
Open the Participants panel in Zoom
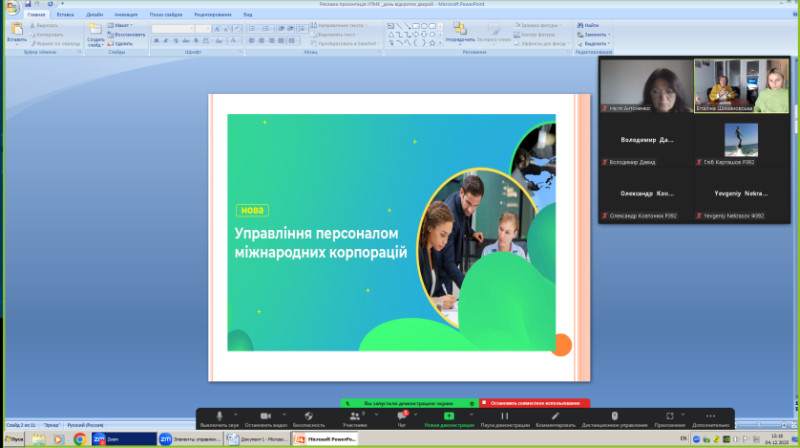(354, 415)
